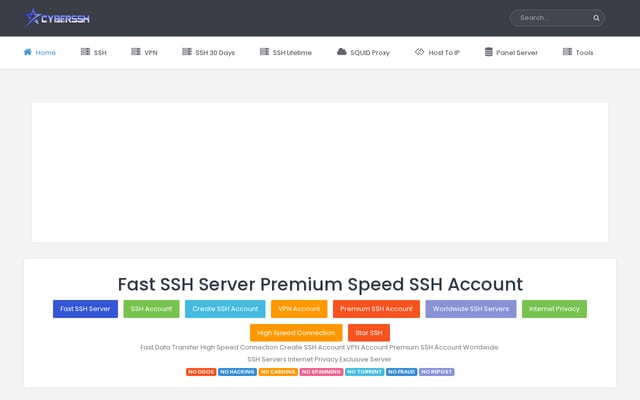
Task: Click the NO CARDING badge
Action: (x=278, y=372)
